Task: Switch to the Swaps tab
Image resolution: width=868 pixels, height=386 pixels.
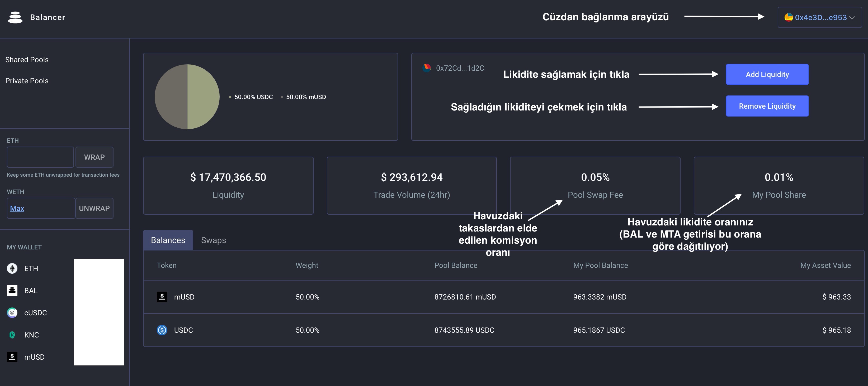Action: click(x=214, y=240)
